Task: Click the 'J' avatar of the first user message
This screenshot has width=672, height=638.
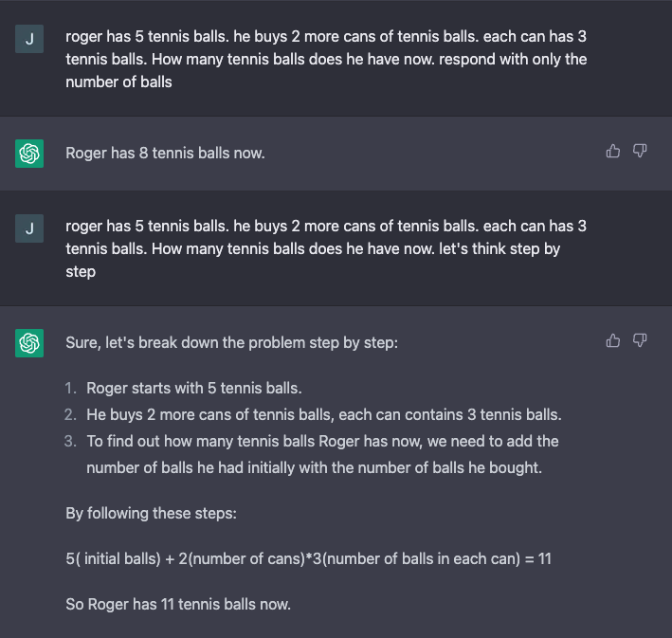Action: (x=29, y=39)
